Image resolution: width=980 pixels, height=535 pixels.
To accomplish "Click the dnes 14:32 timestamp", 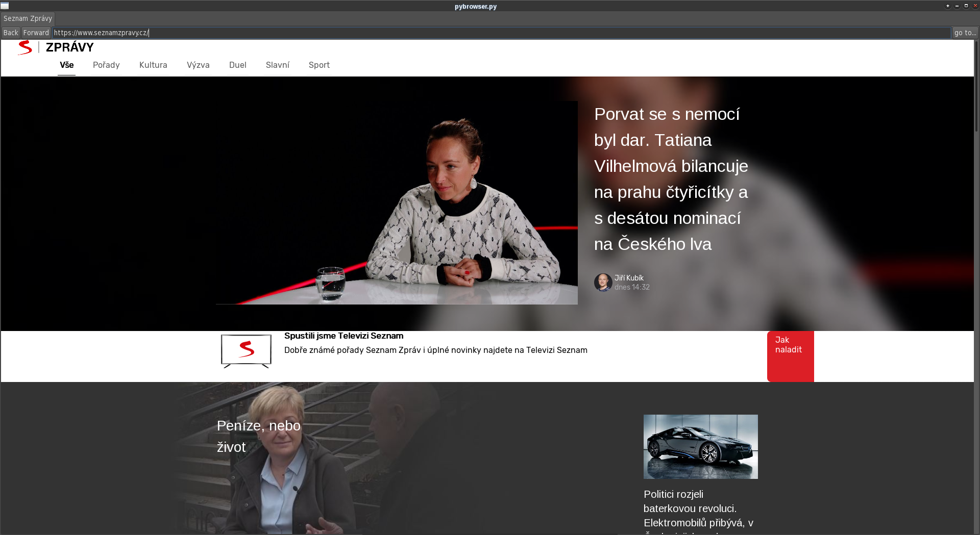I will point(632,287).
